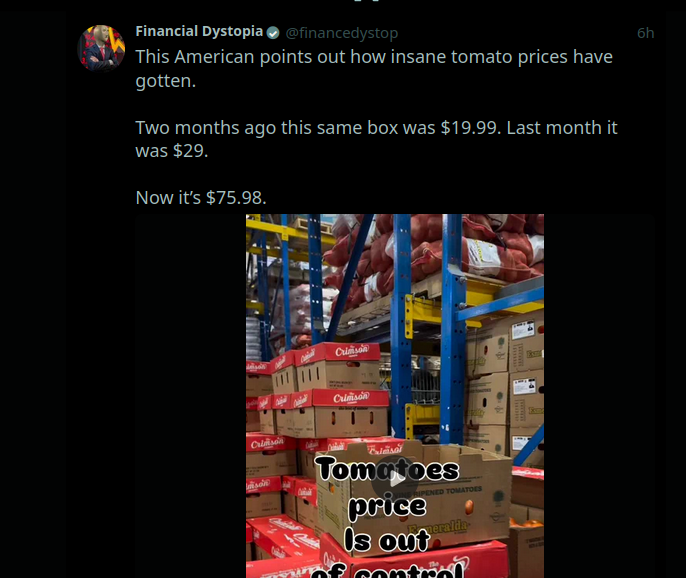686x578 pixels.
Task: Click the "was $29." text
Action: (172, 151)
